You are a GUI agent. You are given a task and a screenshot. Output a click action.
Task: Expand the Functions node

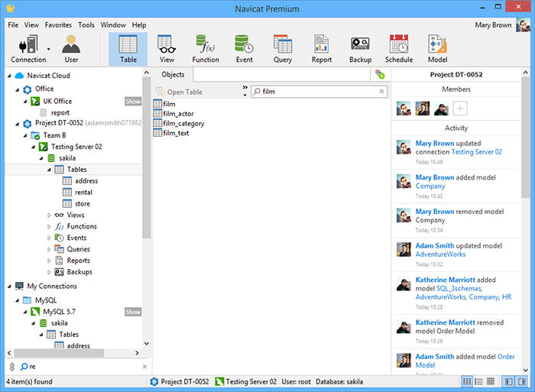(49, 227)
